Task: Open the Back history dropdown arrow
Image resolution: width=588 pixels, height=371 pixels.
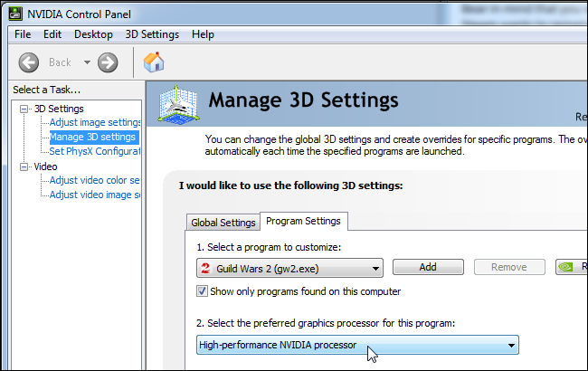Action: tap(87, 62)
